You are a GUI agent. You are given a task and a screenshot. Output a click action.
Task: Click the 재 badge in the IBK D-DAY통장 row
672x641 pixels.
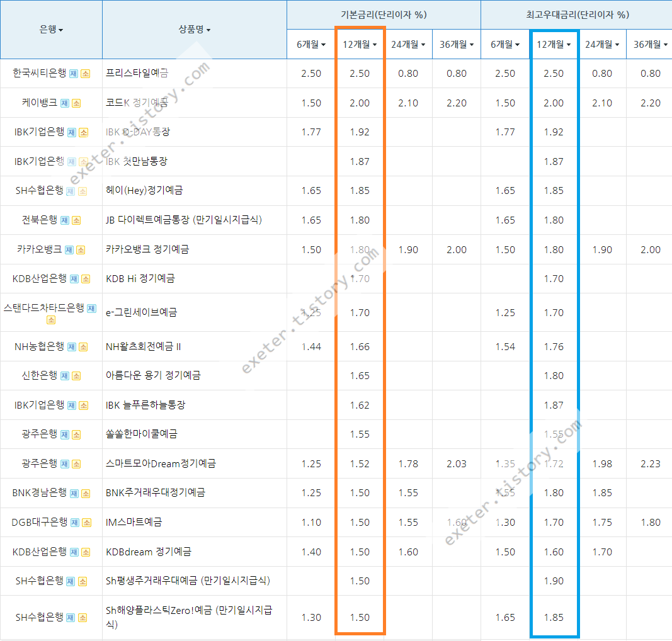72,132
